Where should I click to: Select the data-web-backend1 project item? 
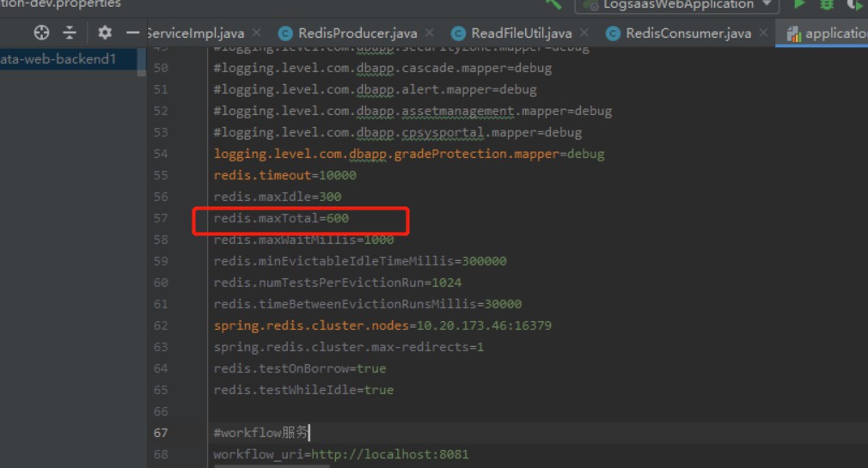58,58
